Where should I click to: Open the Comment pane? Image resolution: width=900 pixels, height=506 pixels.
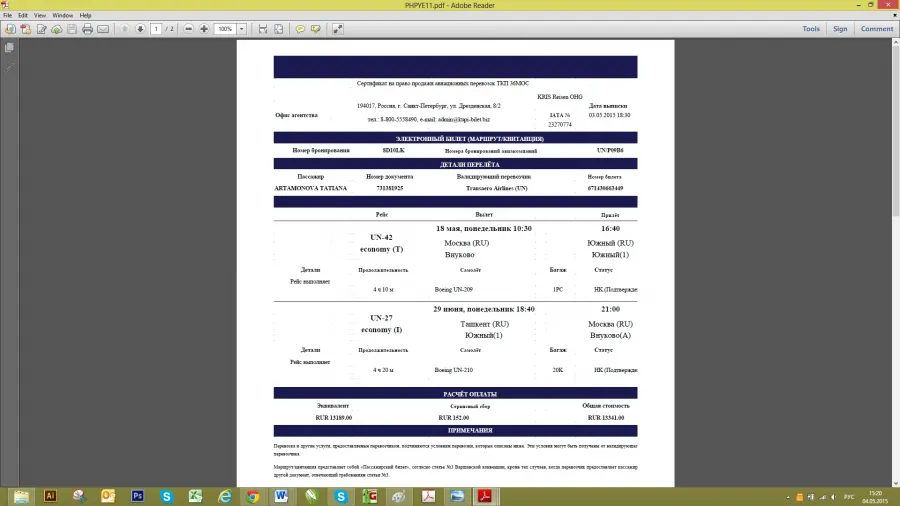click(x=876, y=29)
